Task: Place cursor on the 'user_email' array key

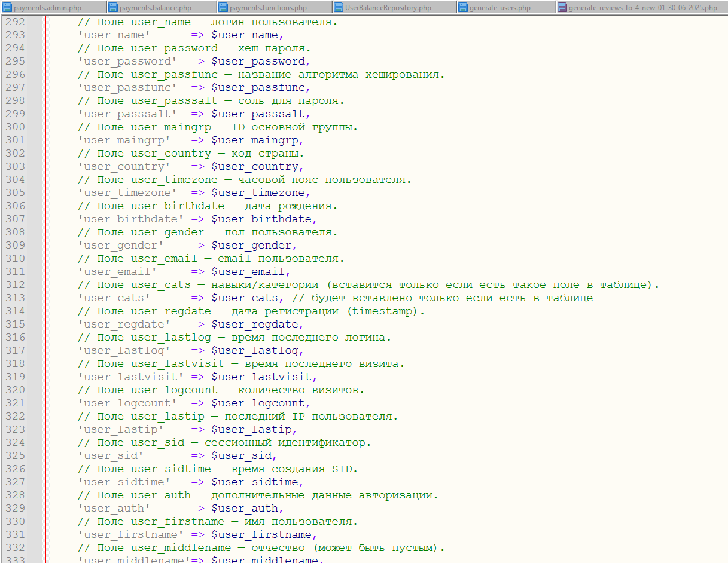Action: coord(113,272)
